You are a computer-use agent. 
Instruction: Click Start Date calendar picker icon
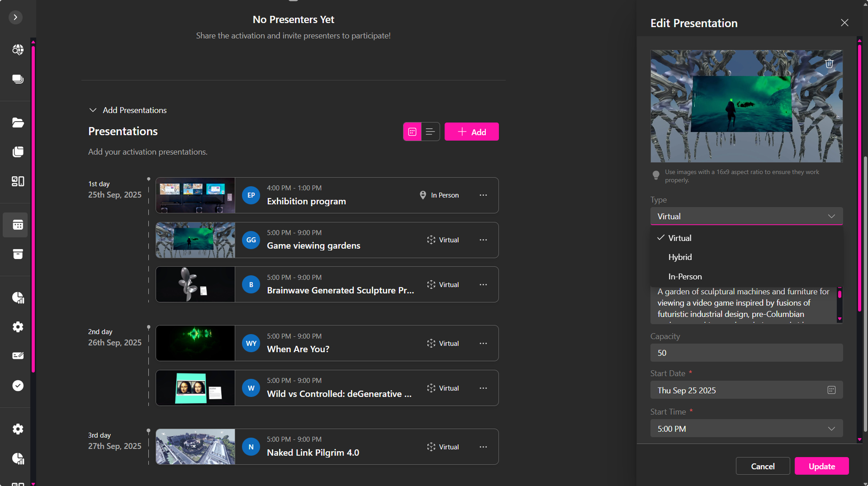click(831, 390)
